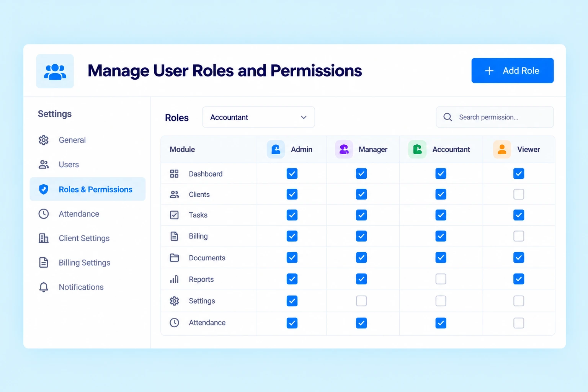The height and width of the screenshot is (392, 588).
Task: Click the Add Role button
Action: click(x=512, y=70)
